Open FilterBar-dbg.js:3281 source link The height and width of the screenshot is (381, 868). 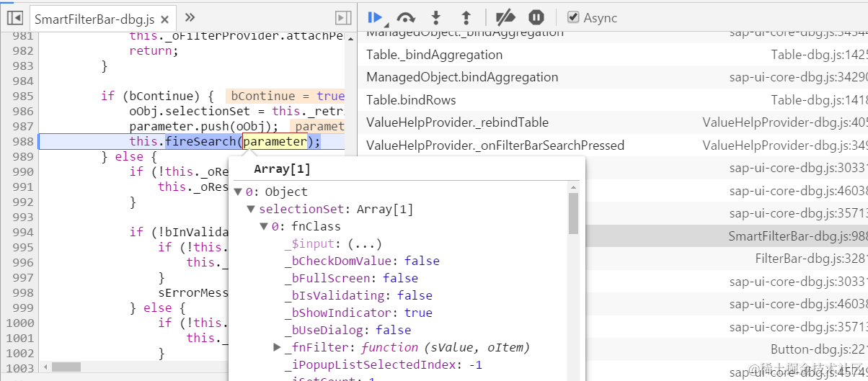811,259
